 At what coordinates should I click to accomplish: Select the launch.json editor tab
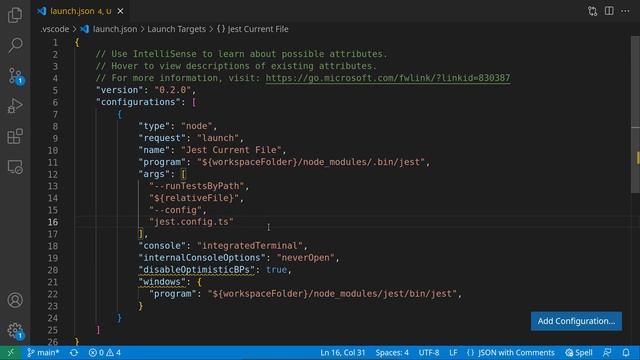tap(81, 11)
